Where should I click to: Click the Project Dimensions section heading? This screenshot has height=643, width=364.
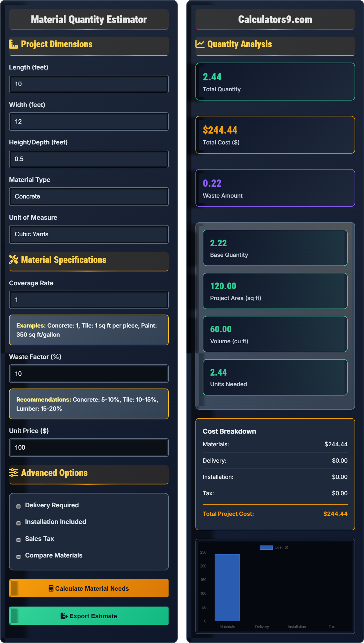tap(89, 46)
